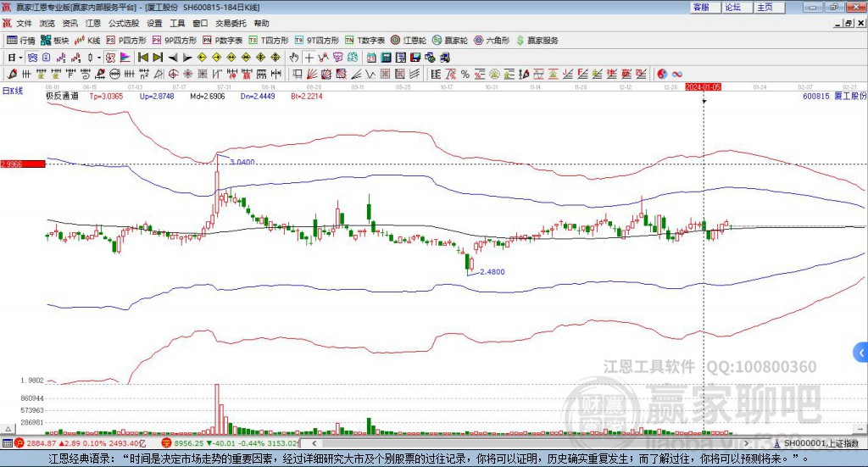Open the 行情 market quotes view
This screenshot has width=868, height=467.
[21, 41]
